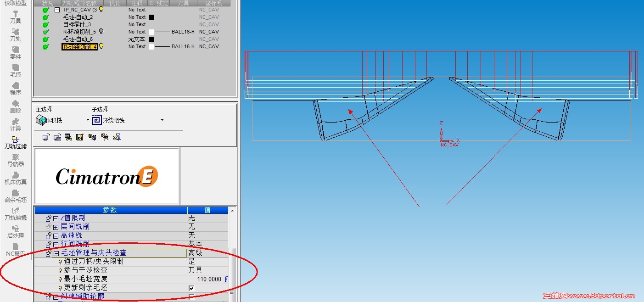Click the 坐标系 column header

tap(214, 3)
